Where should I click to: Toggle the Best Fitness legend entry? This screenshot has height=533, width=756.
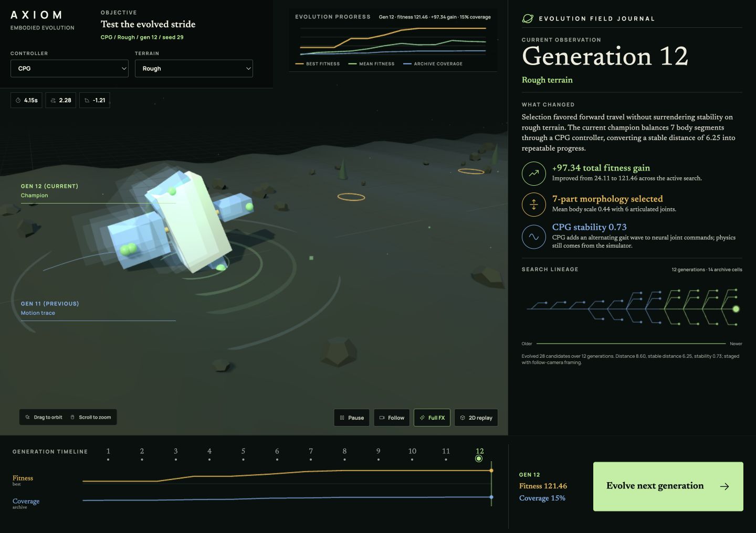pyautogui.click(x=318, y=64)
